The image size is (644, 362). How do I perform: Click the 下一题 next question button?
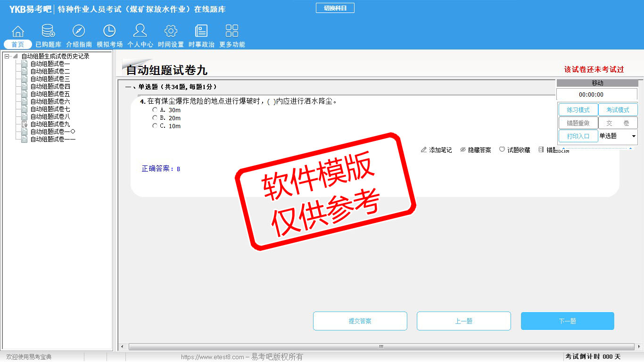[x=567, y=321]
